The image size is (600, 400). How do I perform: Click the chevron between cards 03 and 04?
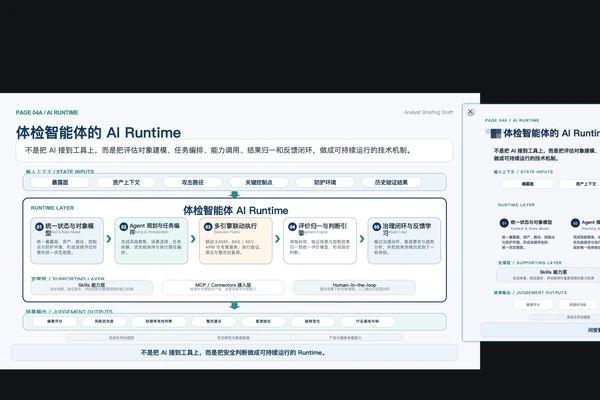coord(278,239)
